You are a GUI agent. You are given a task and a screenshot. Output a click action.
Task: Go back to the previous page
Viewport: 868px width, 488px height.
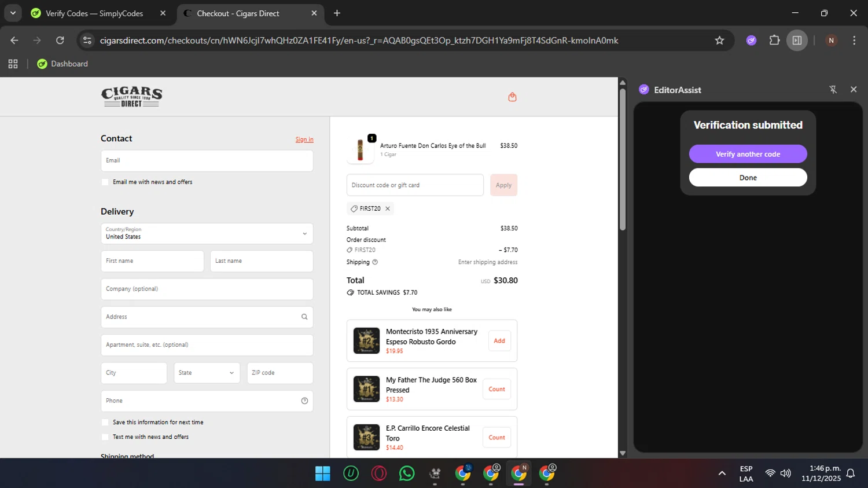coord(14,41)
